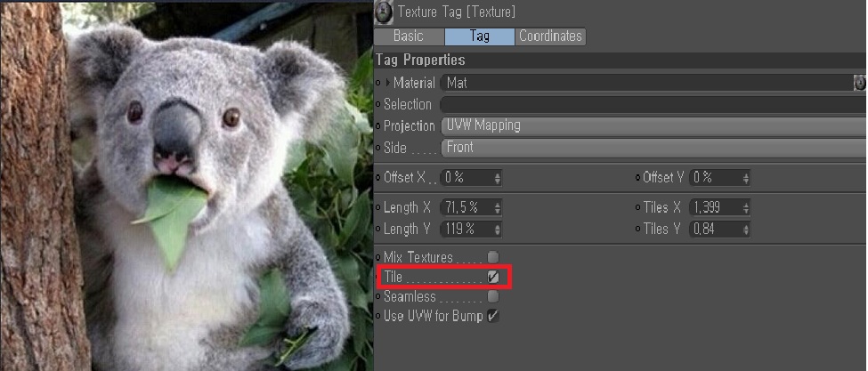The image size is (868, 371).
Task: Click the Length Y field showing 119 %
Action: click(466, 229)
